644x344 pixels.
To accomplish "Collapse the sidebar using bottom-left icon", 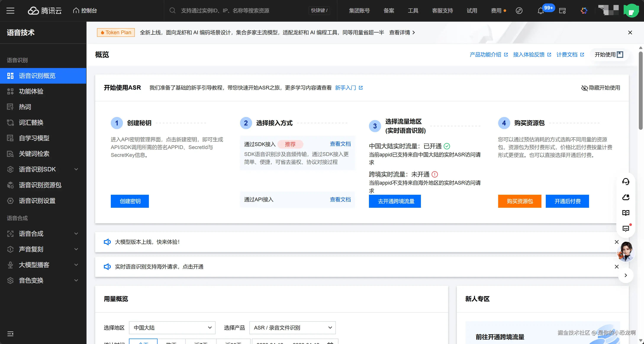I will [x=10, y=333].
